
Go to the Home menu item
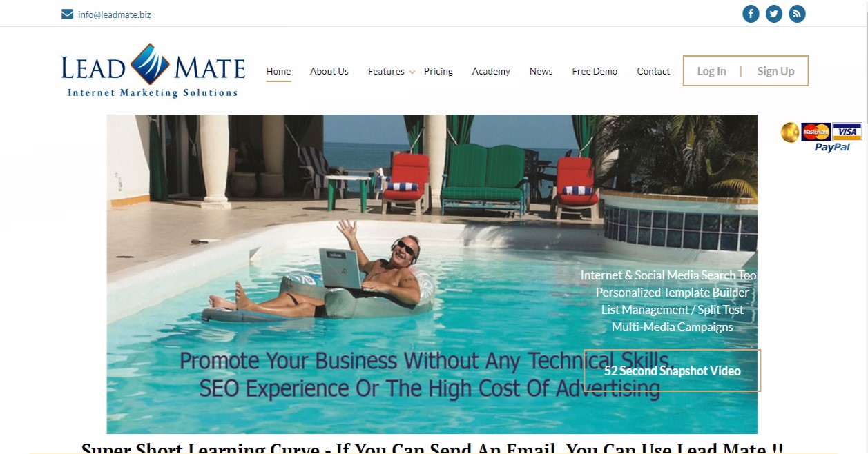pos(278,71)
